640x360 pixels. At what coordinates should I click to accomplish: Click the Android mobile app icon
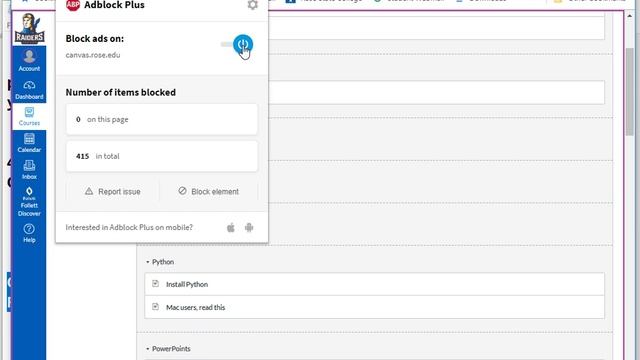coord(249,228)
